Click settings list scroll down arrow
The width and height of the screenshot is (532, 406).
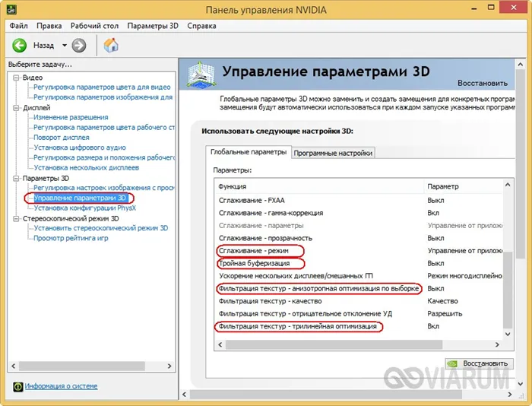click(x=508, y=335)
